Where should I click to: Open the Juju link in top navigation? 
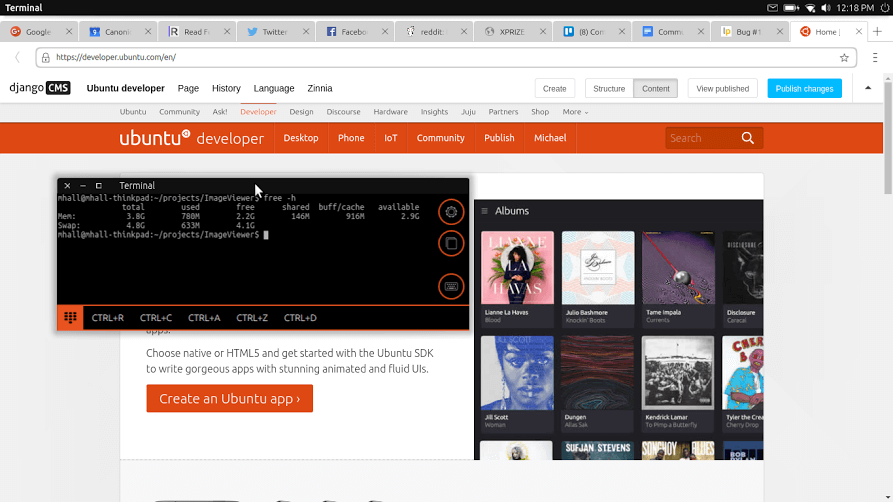468,112
